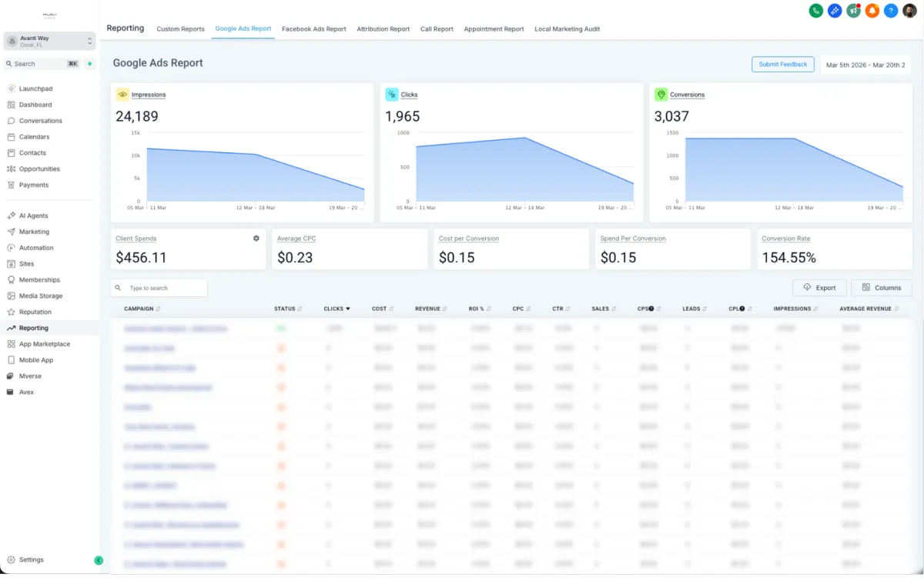Open the orange notifications bell
Screen dimensions: 924x584
coord(872,11)
